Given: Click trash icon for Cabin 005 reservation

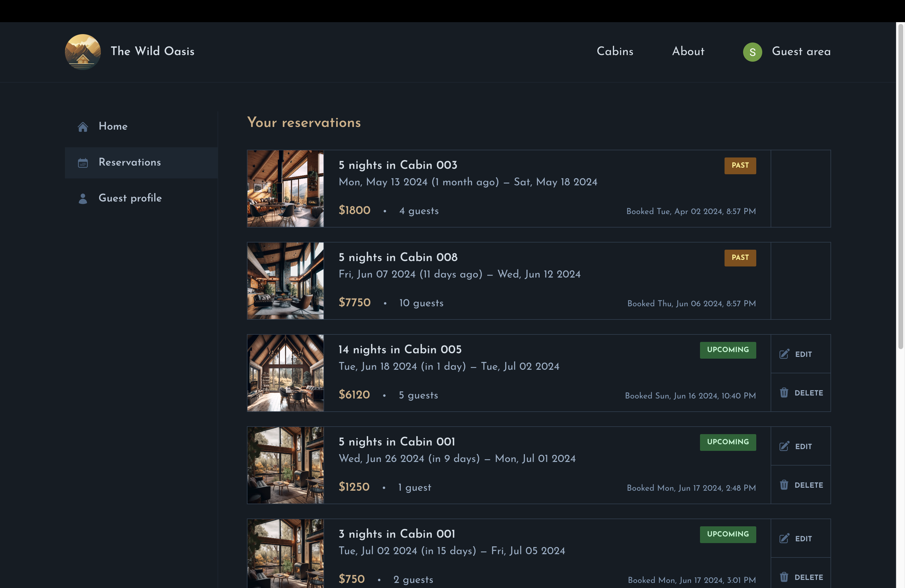Looking at the screenshot, I should tap(784, 392).
